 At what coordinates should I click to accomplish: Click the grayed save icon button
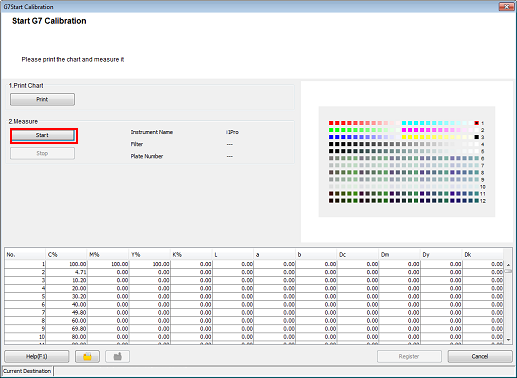coord(117,356)
